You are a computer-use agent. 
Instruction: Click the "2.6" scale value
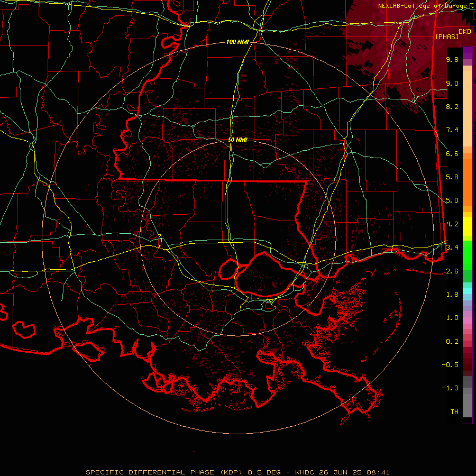[x=452, y=271]
